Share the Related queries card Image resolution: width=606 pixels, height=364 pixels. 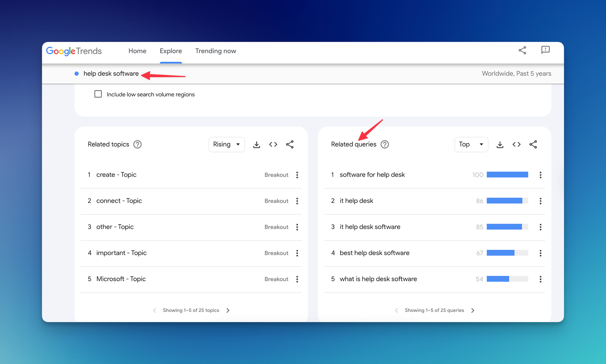533,144
